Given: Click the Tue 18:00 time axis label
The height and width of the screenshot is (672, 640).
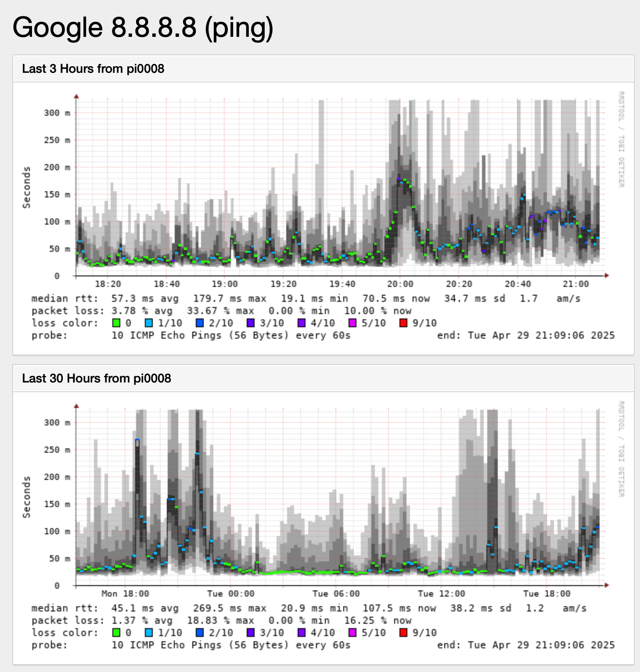Looking at the screenshot, I should 547,594.
